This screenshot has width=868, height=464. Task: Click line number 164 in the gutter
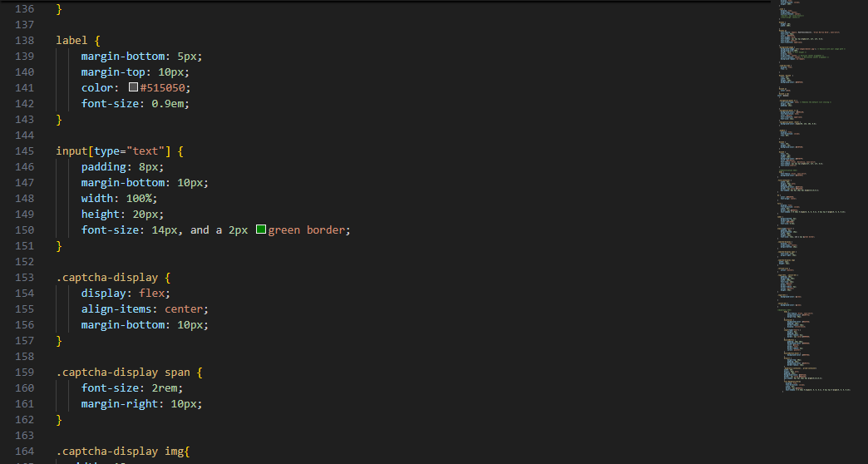pyautogui.click(x=25, y=452)
